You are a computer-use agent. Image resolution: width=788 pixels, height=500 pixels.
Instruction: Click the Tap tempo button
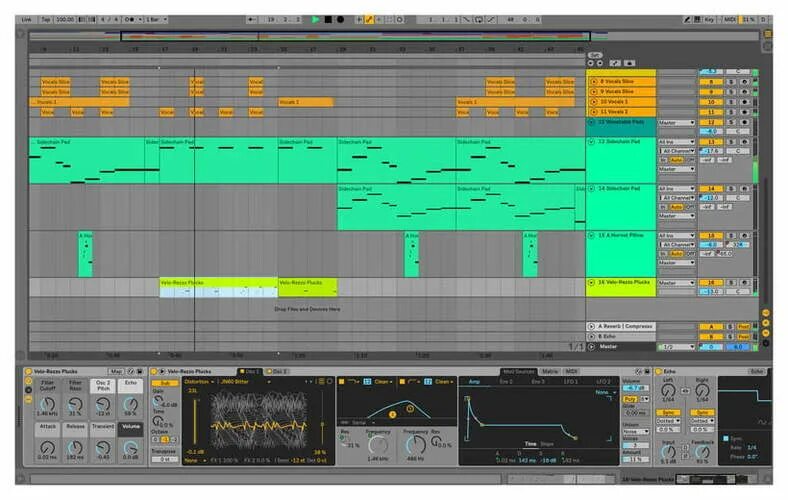coord(46,20)
